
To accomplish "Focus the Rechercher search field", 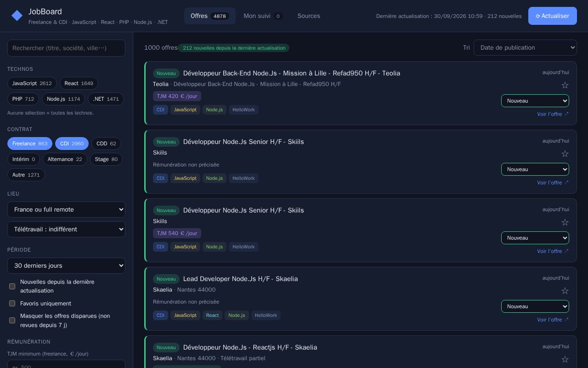I will tap(66, 48).
